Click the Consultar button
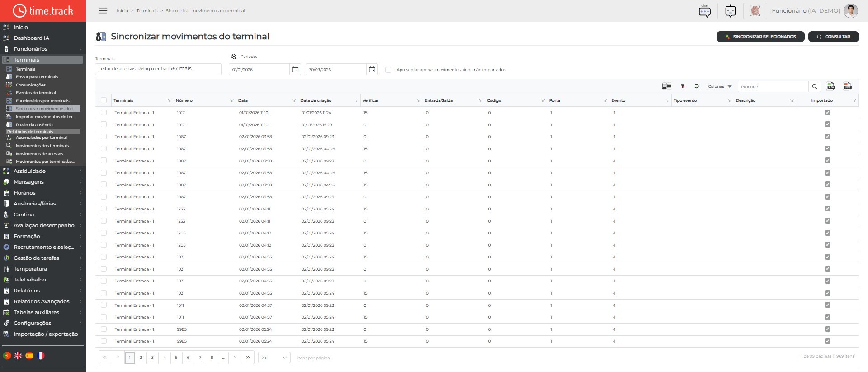 (x=834, y=37)
